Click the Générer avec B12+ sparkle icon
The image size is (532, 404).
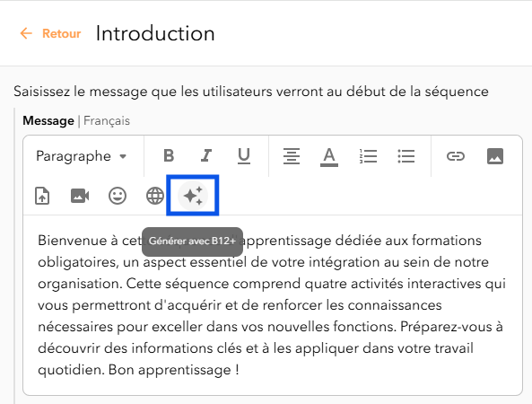click(x=193, y=196)
